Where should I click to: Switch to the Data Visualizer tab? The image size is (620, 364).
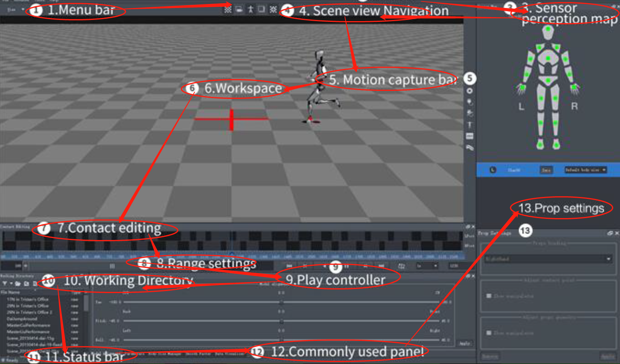click(x=229, y=354)
